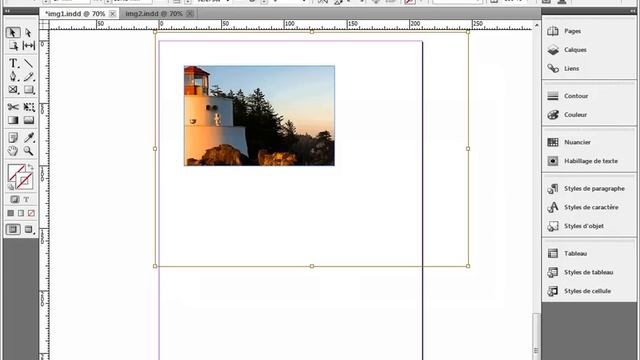Image resolution: width=640 pixels, height=360 pixels.
Task: Select the Scissors tool
Action: pyautogui.click(x=13, y=107)
